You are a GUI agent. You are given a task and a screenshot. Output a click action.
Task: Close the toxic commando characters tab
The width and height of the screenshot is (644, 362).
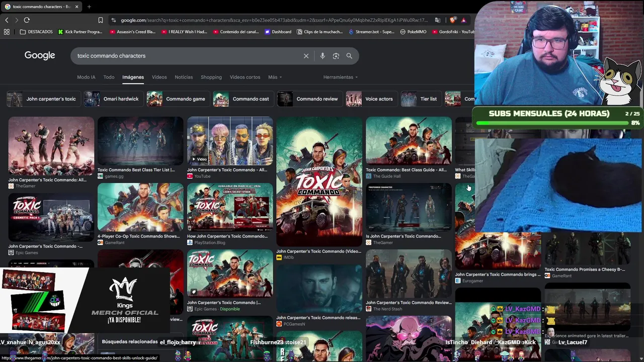point(77,7)
